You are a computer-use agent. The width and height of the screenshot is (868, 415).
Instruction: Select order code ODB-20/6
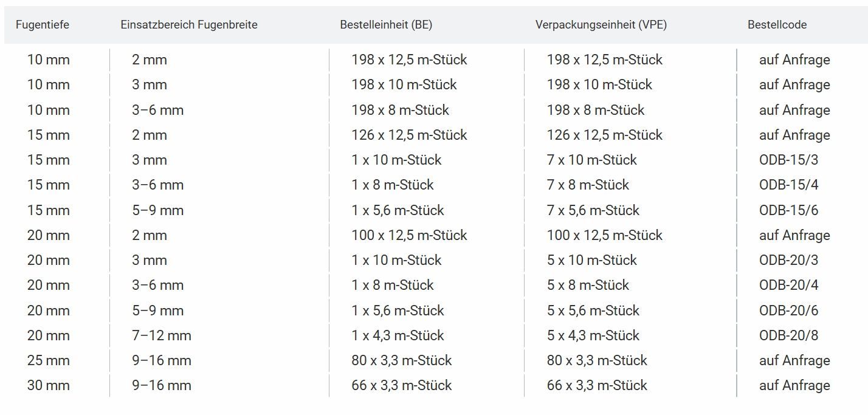(x=789, y=310)
